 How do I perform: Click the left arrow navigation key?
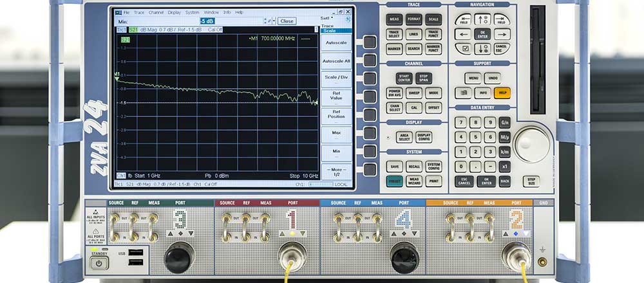coord(462,34)
